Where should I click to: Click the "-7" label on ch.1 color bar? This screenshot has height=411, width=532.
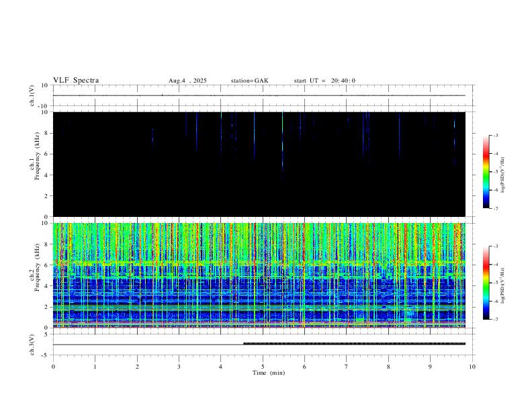(x=496, y=209)
